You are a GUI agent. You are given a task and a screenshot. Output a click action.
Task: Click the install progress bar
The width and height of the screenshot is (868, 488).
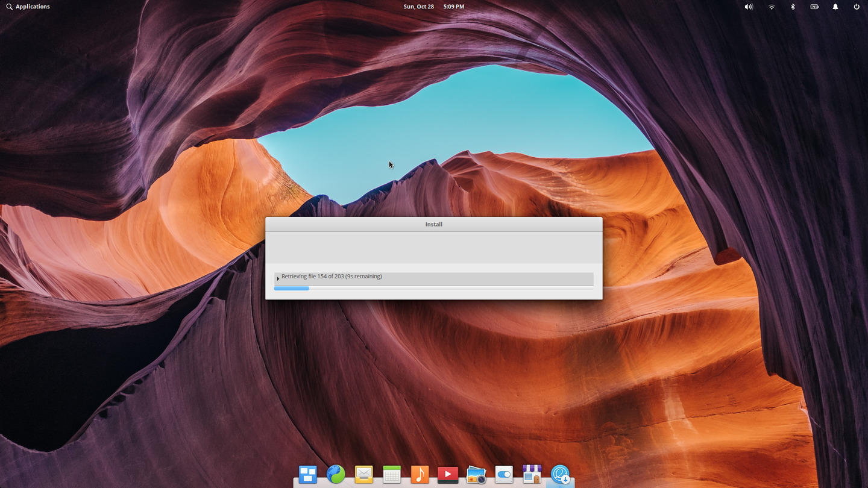click(434, 289)
